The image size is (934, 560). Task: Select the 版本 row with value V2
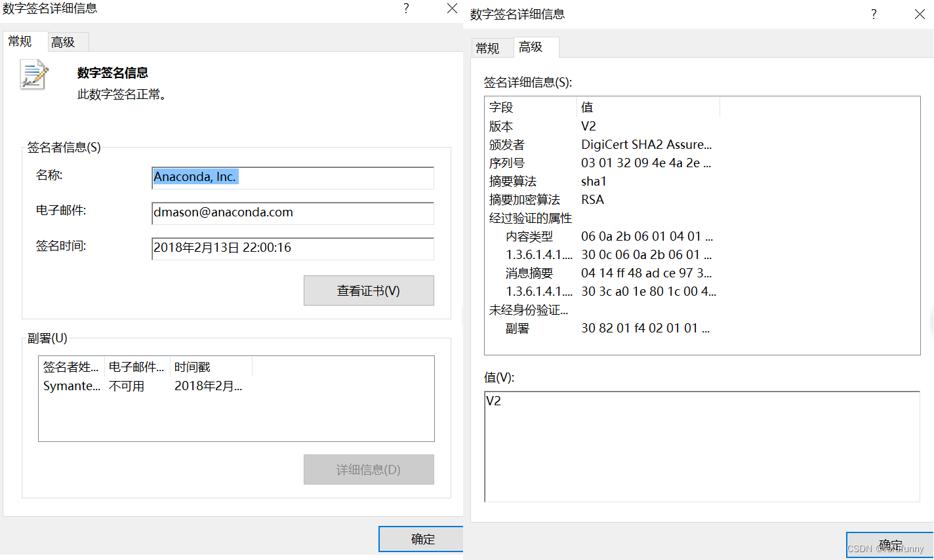point(702,126)
